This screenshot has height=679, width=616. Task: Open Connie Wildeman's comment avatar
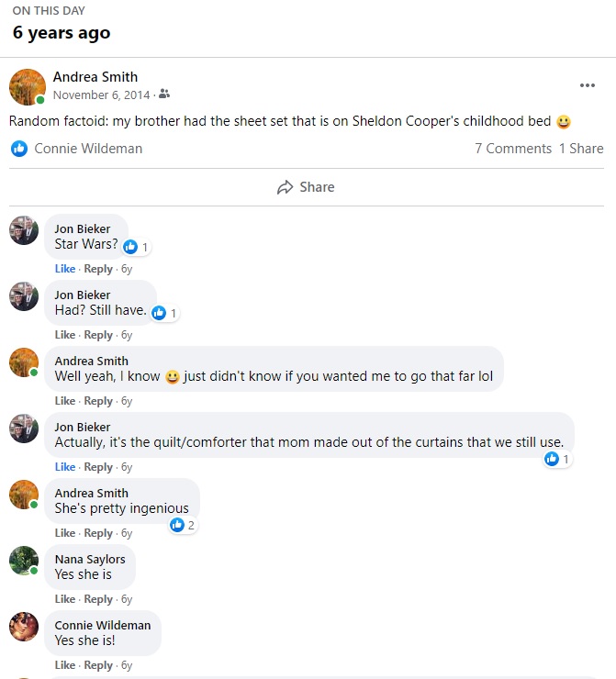point(24,627)
